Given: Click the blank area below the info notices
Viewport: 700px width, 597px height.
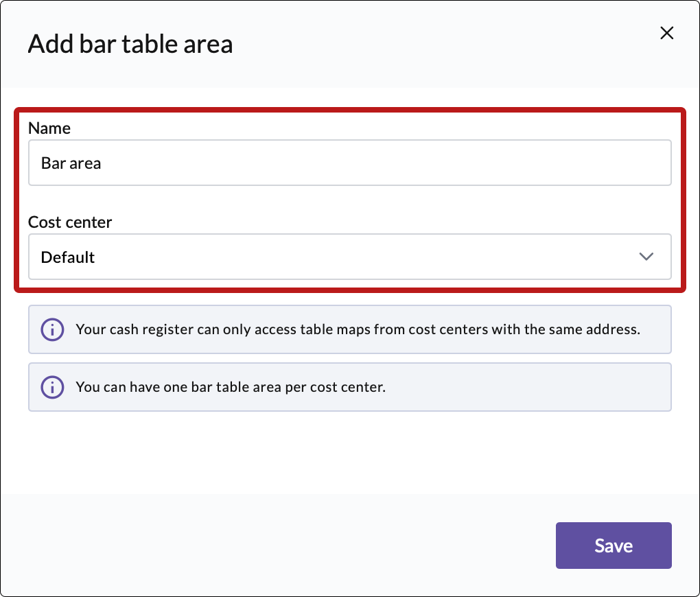Looking at the screenshot, I should [x=349, y=453].
